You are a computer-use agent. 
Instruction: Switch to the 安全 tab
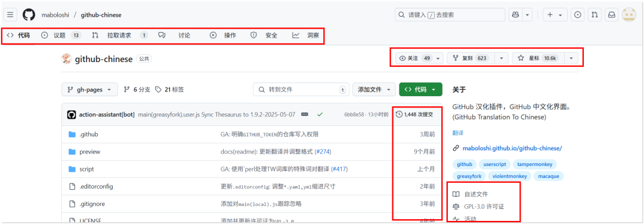(x=264, y=35)
